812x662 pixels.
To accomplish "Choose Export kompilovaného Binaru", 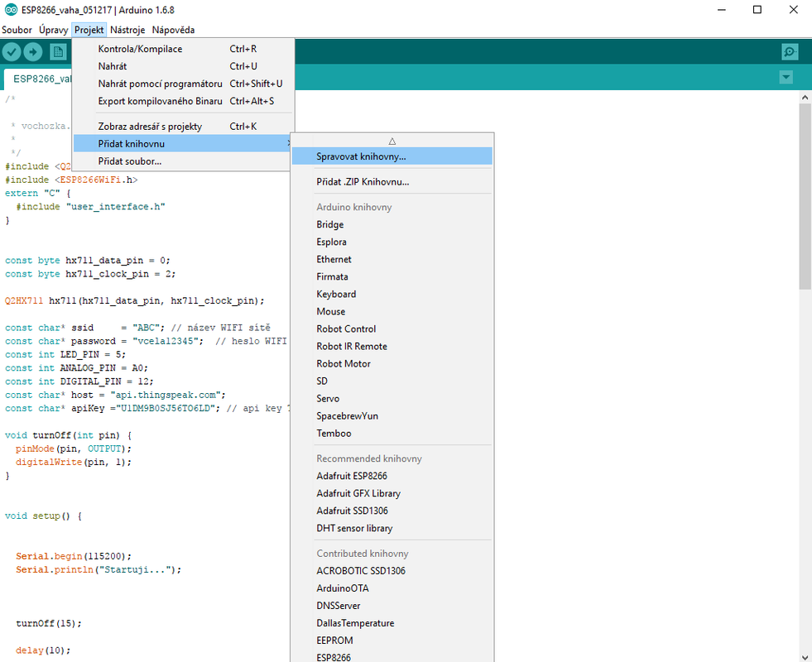I will (x=183, y=101).
